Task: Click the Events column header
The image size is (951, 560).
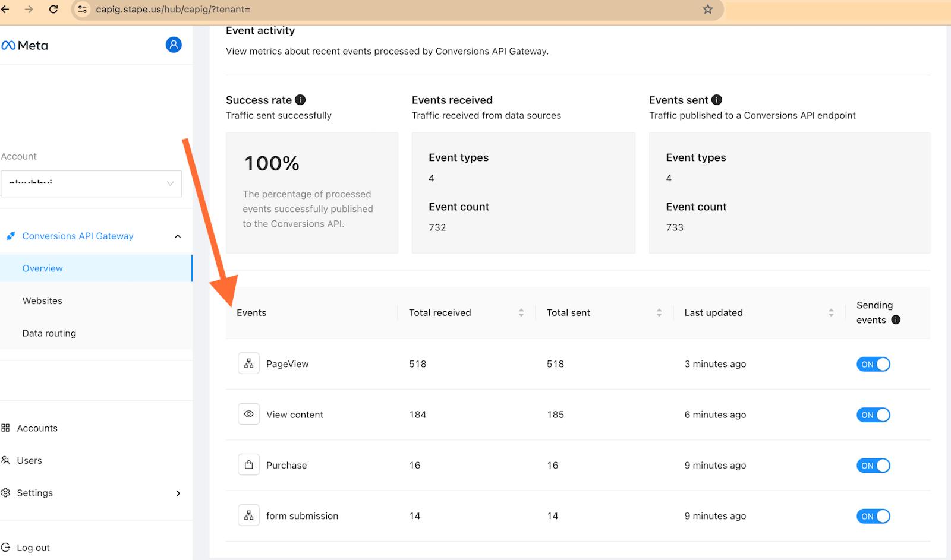Action: [251, 312]
